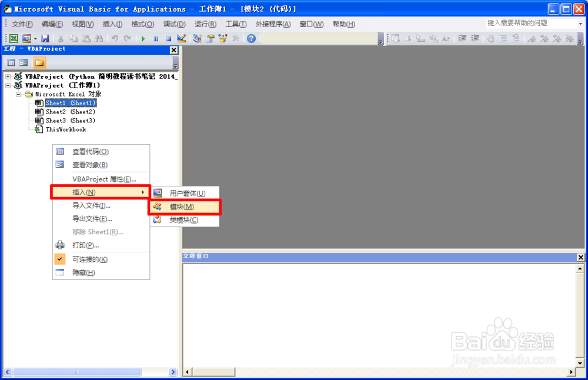Select Sheet3 (Sheet3) in project tree

tap(70, 121)
